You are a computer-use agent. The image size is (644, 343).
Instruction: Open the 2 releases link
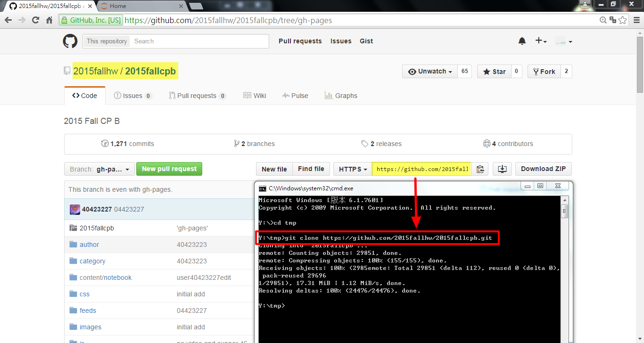pos(381,144)
